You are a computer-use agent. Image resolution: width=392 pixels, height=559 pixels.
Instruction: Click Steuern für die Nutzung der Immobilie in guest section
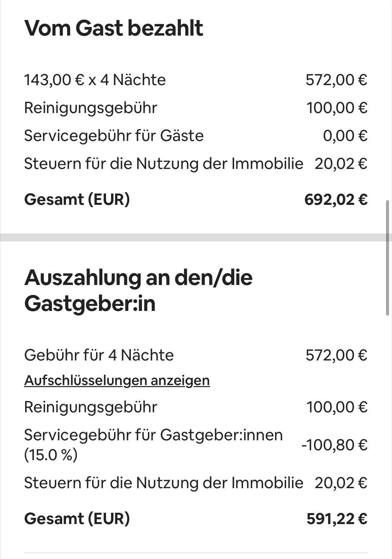[x=164, y=164]
